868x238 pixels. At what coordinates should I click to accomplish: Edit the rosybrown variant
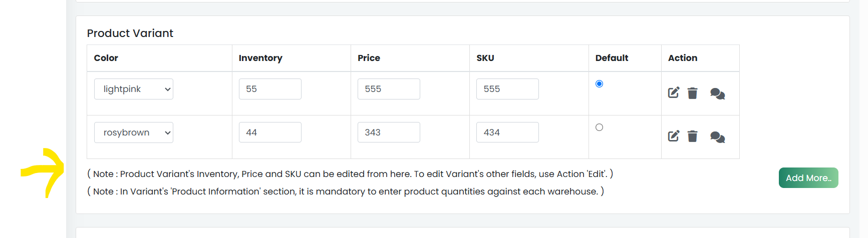[x=674, y=136]
